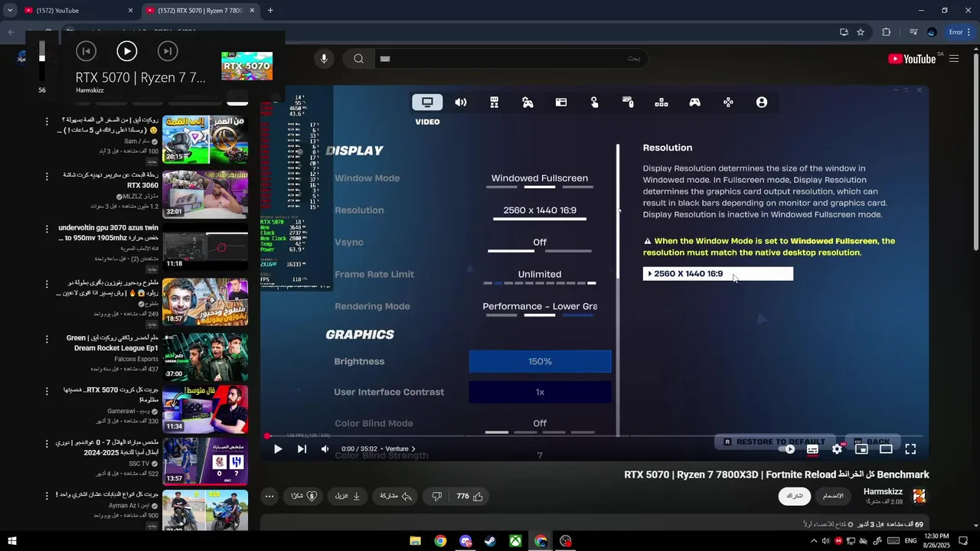Screen dimensions: 980x551
Task: Skip to the next video in player
Action: (302, 449)
